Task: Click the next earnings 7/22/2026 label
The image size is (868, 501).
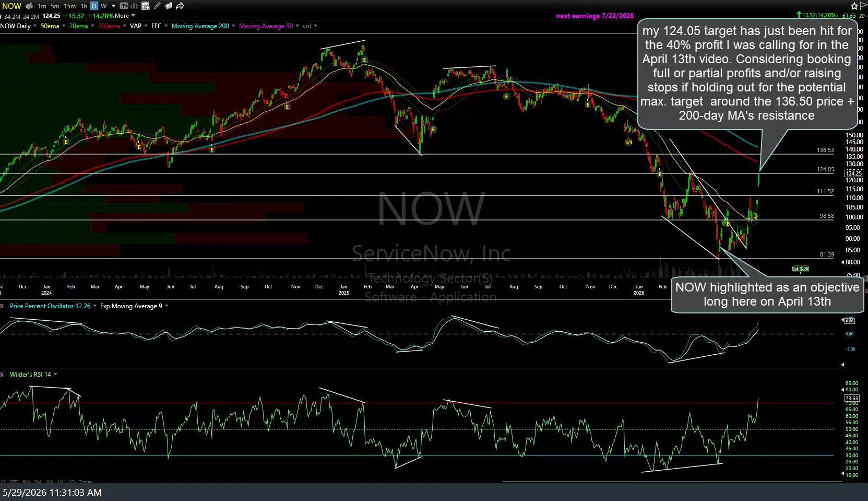Action: 594,16
